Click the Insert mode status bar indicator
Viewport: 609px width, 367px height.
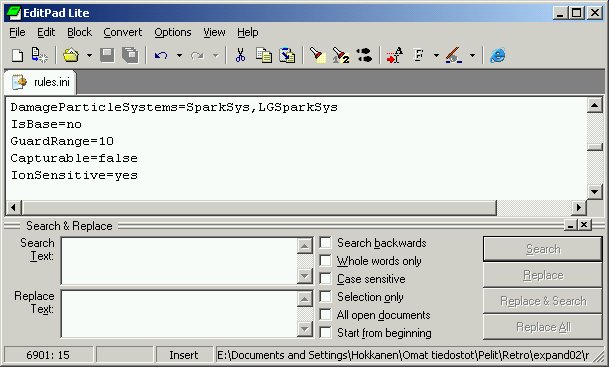click(184, 355)
